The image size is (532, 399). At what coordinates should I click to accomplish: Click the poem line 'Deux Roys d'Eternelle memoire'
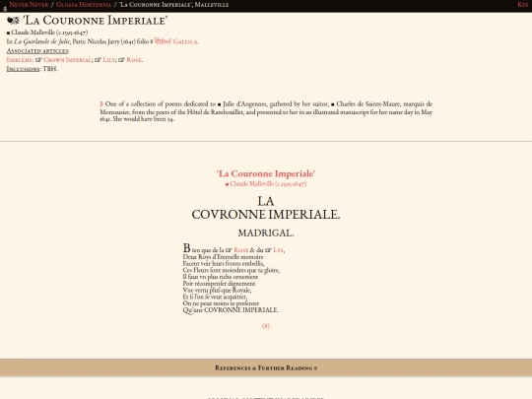coord(223,257)
